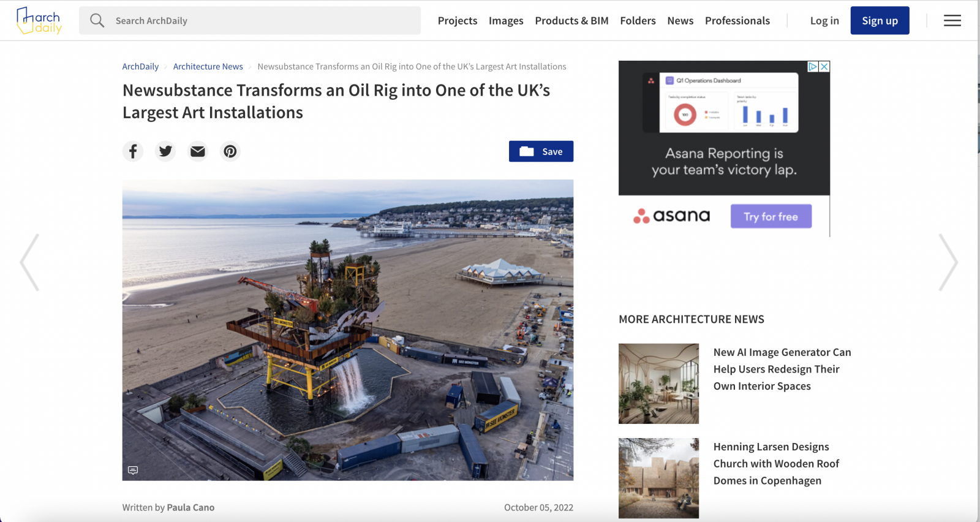This screenshot has width=980, height=522.
Task: Click inside Search ArchDaily field
Action: click(263, 21)
